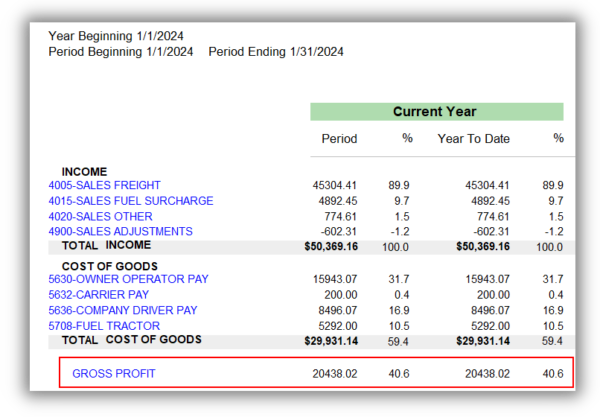Click the Year To Date column header
Image resolution: width=600 pixels, height=417 pixels.
click(473, 138)
